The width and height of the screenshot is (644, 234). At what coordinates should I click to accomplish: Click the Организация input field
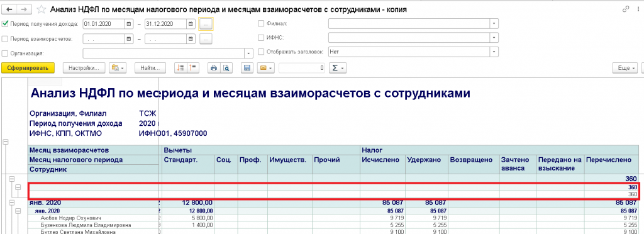164,53
